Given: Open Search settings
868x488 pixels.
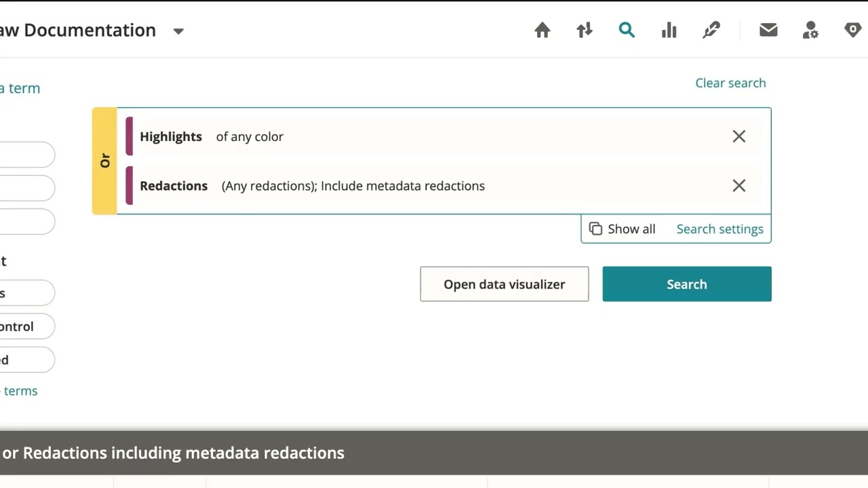Looking at the screenshot, I should click(719, 229).
